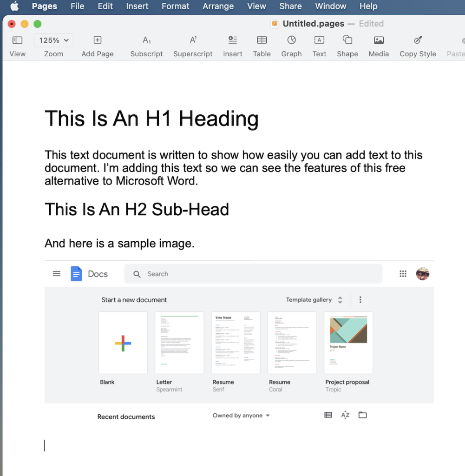
Task: Click the folder file picker icon
Action: [x=362, y=415]
